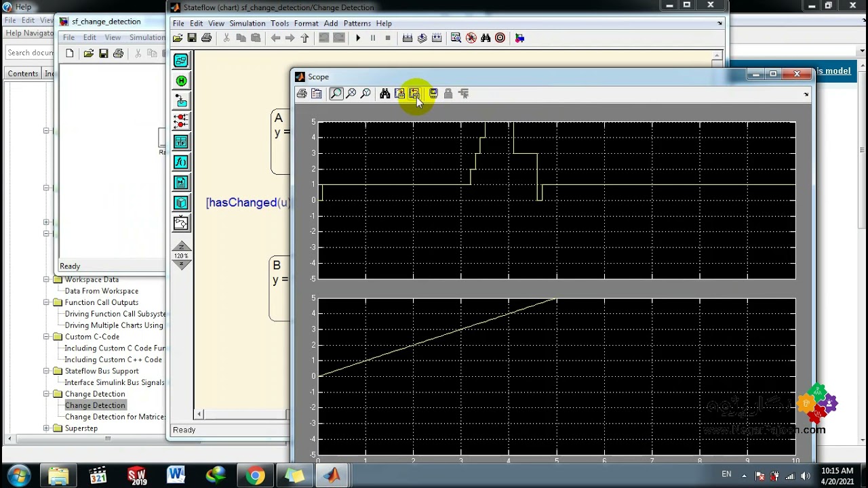
Task: Click Print icon in Stateflow toolbar
Action: [206, 38]
